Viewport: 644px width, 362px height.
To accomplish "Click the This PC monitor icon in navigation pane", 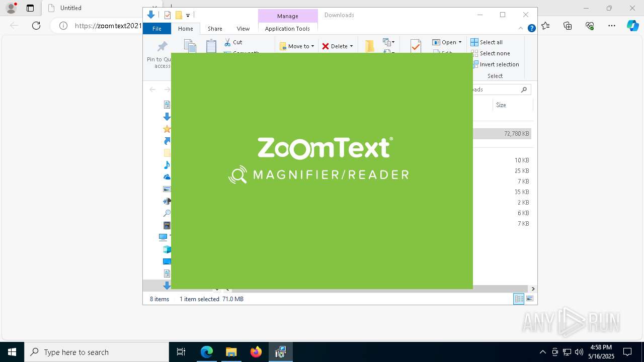I will [164, 237].
